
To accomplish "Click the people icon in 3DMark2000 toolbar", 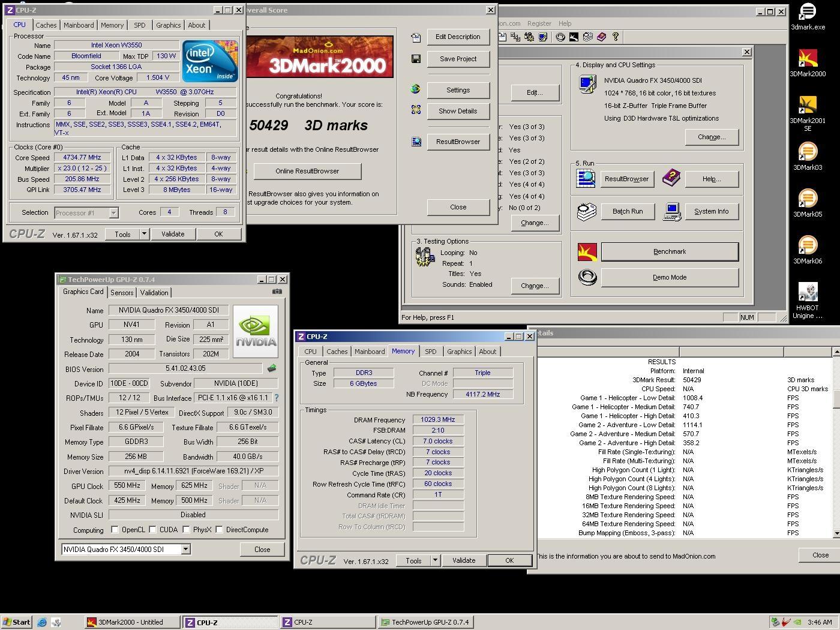I will point(529,37).
